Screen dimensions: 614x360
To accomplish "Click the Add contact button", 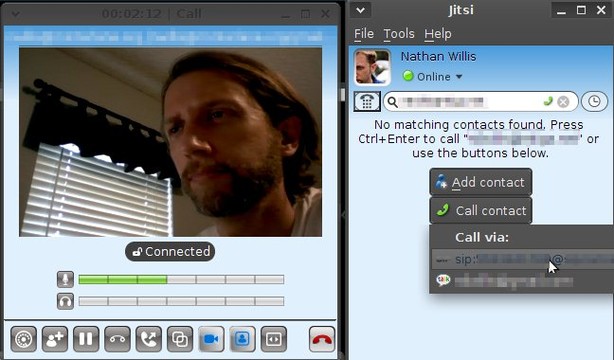I will pyautogui.click(x=480, y=182).
